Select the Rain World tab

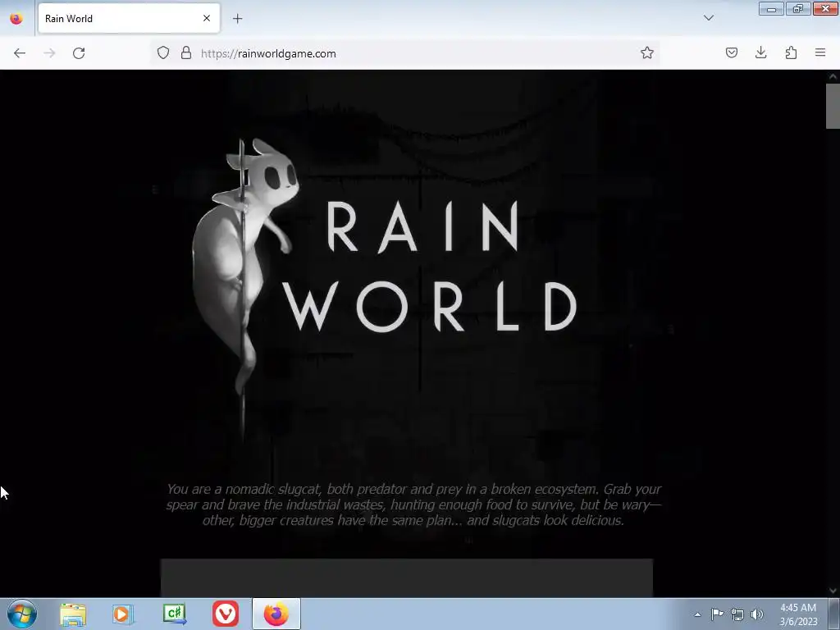point(129,18)
